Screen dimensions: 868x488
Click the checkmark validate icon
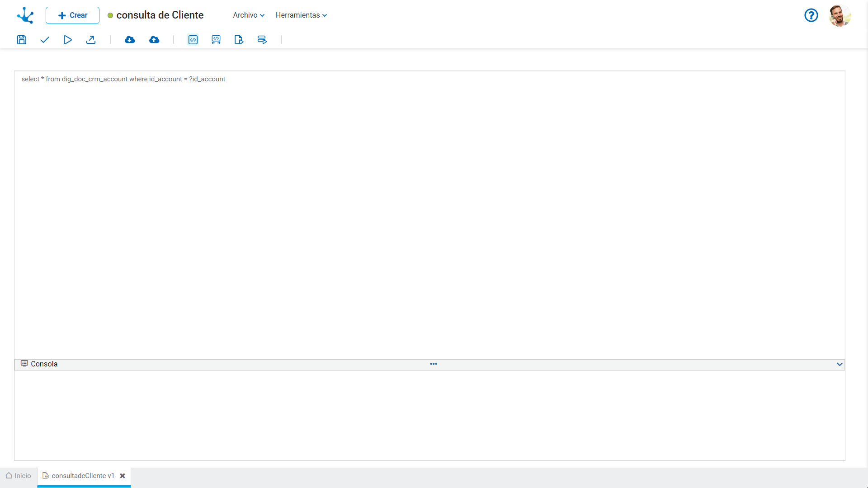[44, 40]
